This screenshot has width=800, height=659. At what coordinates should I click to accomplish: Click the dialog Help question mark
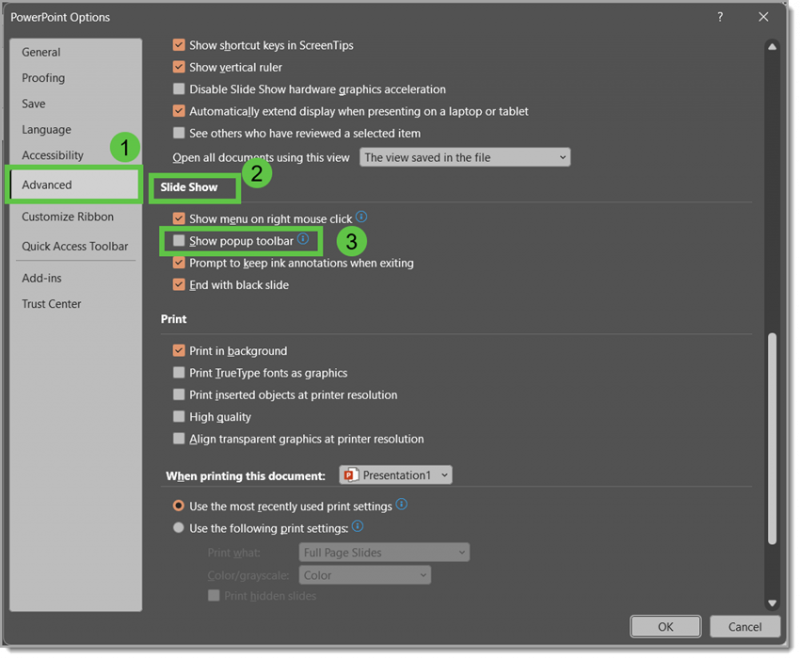tap(718, 16)
